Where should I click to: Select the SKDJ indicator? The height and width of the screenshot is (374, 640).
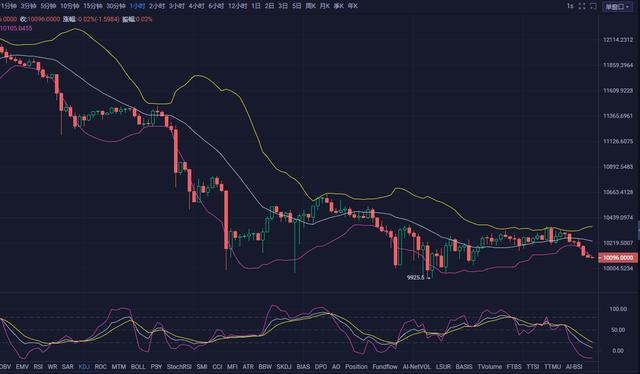[284, 367]
